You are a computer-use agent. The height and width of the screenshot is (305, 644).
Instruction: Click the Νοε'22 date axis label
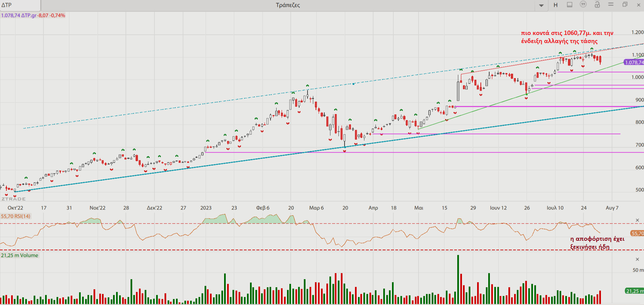click(x=98, y=208)
